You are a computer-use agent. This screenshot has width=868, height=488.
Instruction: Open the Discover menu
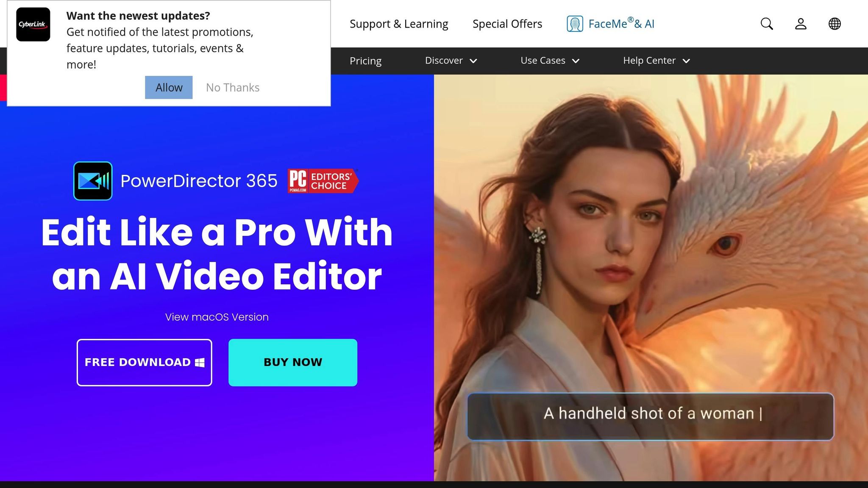451,61
